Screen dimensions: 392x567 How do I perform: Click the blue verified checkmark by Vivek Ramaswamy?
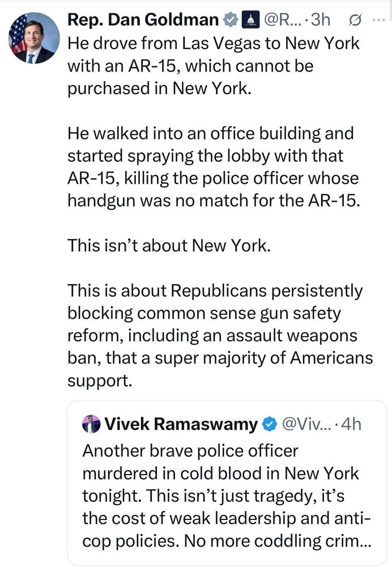click(x=269, y=424)
